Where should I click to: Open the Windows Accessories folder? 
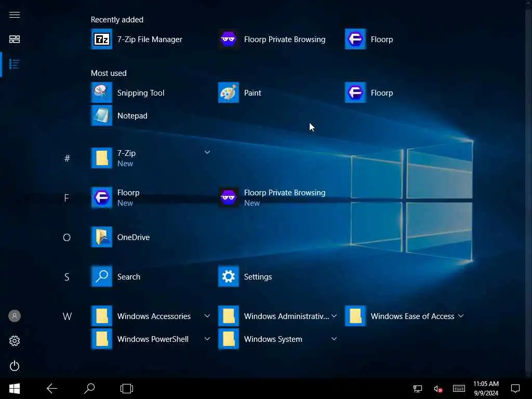coord(151,316)
